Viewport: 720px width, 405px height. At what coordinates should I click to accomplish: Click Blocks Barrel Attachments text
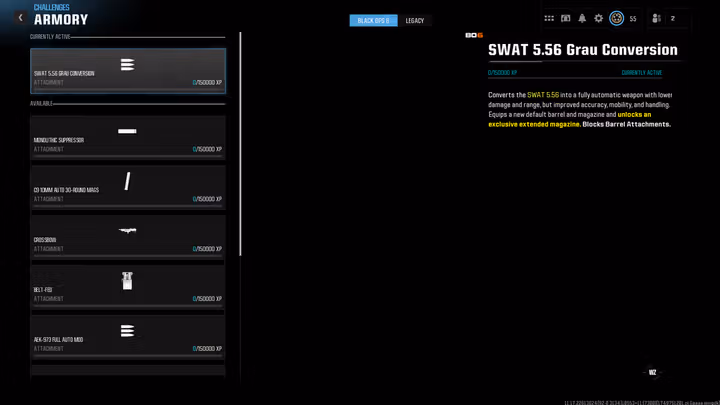pyautogui.click(x=626, y=124)
